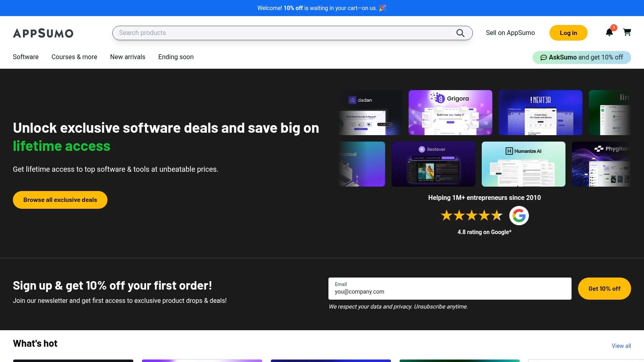The image size is (644, 362).
Task: Click the five-star rating graphic
Action: [x=472, y=216]
